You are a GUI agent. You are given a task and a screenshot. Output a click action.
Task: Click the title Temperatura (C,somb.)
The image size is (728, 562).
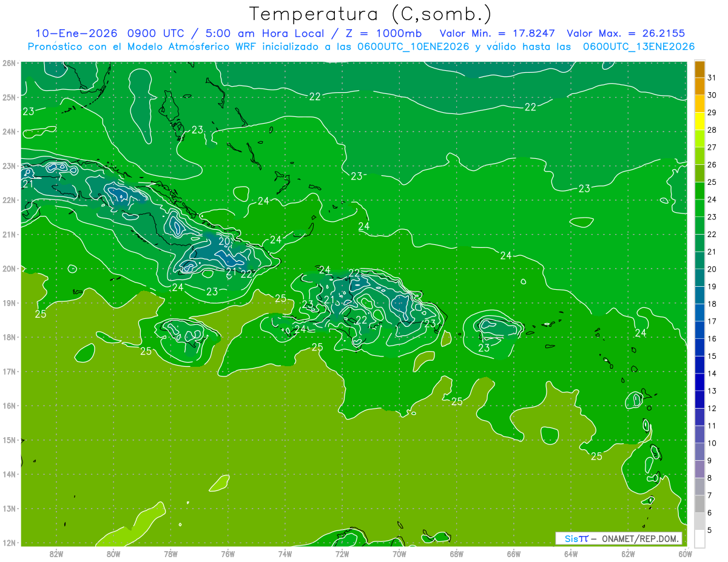point(370,14)
